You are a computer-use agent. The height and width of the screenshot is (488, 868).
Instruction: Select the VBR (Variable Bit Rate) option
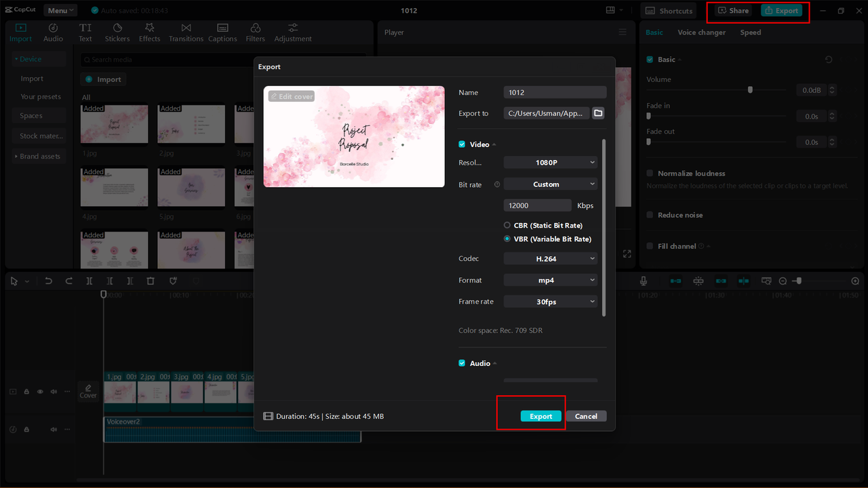click(x=507, y=239)
